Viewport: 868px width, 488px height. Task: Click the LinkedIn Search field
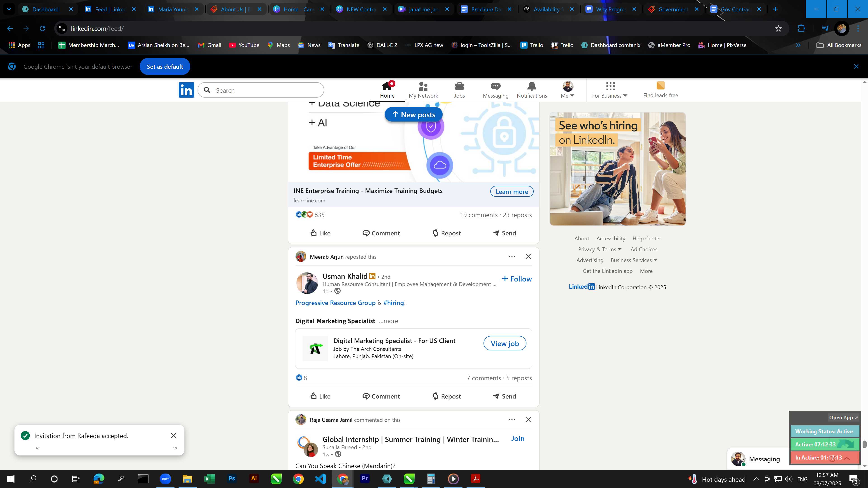(261, 90)
